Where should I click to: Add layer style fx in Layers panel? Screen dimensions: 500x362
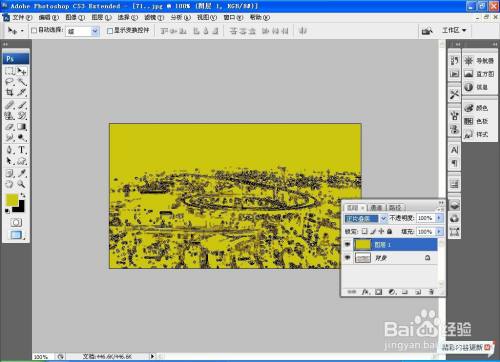[365, 292]
